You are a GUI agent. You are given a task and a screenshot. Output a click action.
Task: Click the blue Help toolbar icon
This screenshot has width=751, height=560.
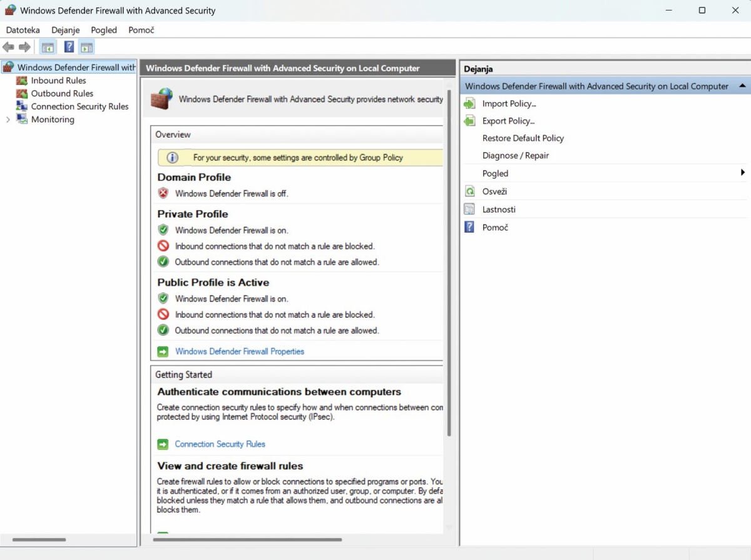point(69,47)
